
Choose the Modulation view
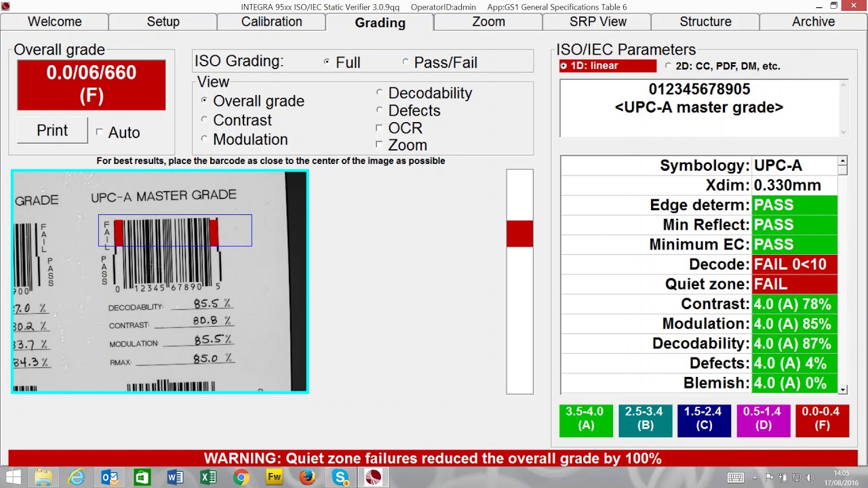[204, 138]
